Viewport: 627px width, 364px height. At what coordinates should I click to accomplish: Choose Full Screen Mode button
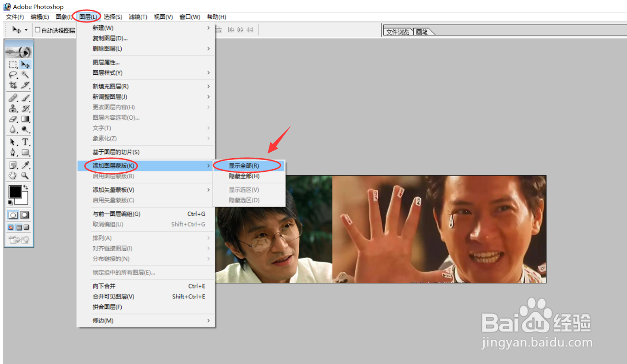coord(27,227)
